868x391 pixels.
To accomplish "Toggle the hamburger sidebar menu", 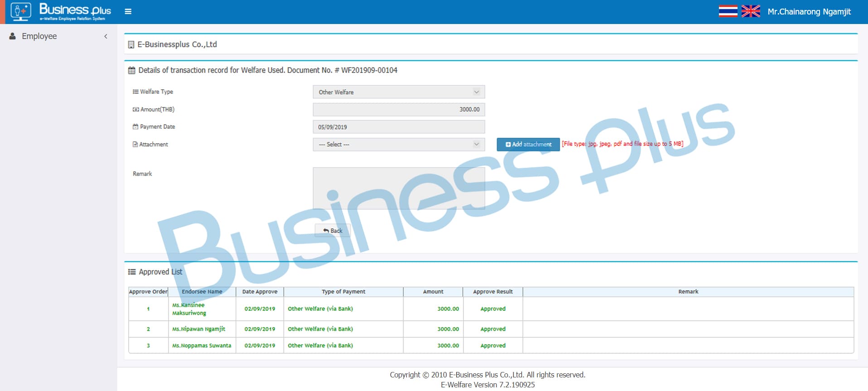I will [128, 11].
